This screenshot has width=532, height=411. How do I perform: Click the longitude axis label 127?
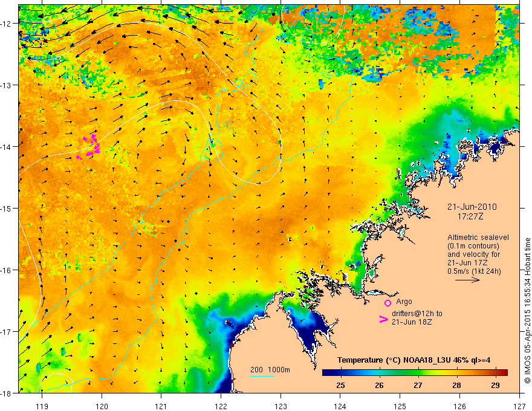519,406
